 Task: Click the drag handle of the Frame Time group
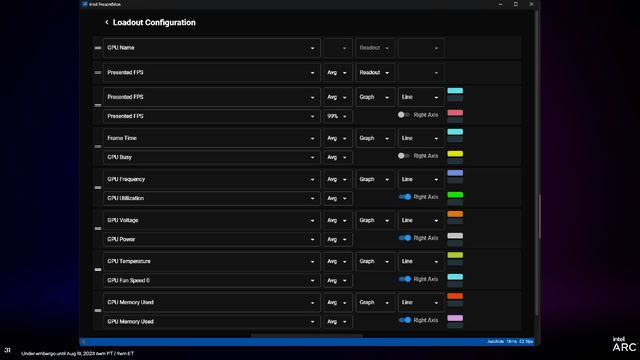98,146
